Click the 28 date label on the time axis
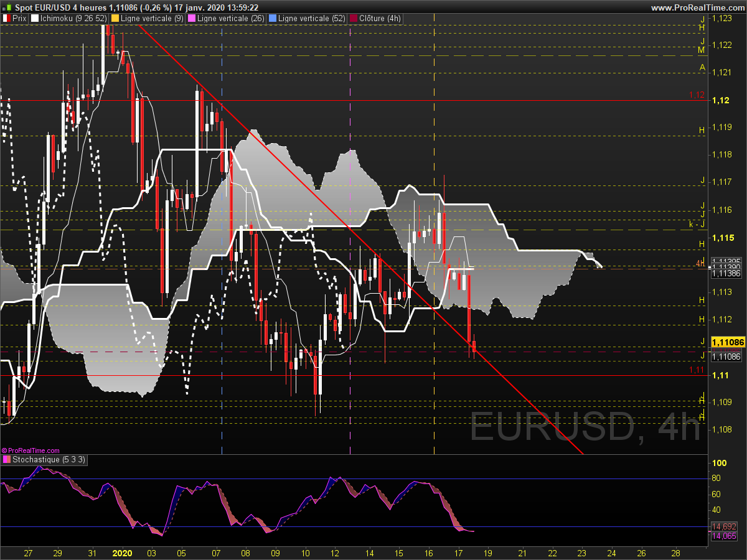Image resolution: width=747 pixels, height=560 pixels. tap(676, 553)
